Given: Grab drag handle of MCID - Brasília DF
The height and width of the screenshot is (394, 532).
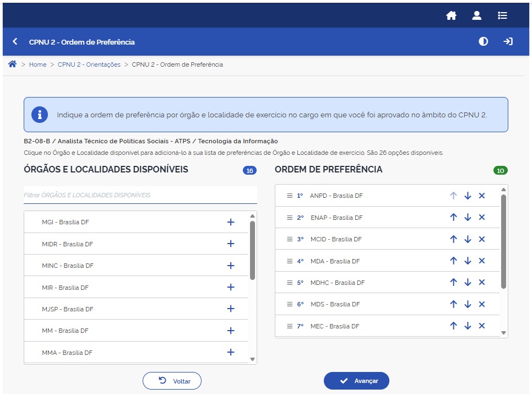Looking at the screenshot, I should (290, 239).
